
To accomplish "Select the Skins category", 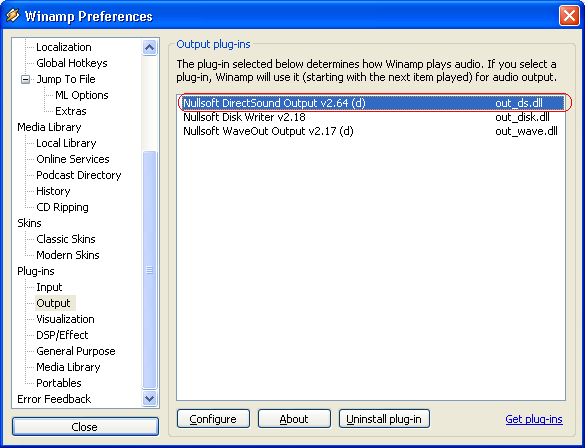I will click(x=29, y=223).
